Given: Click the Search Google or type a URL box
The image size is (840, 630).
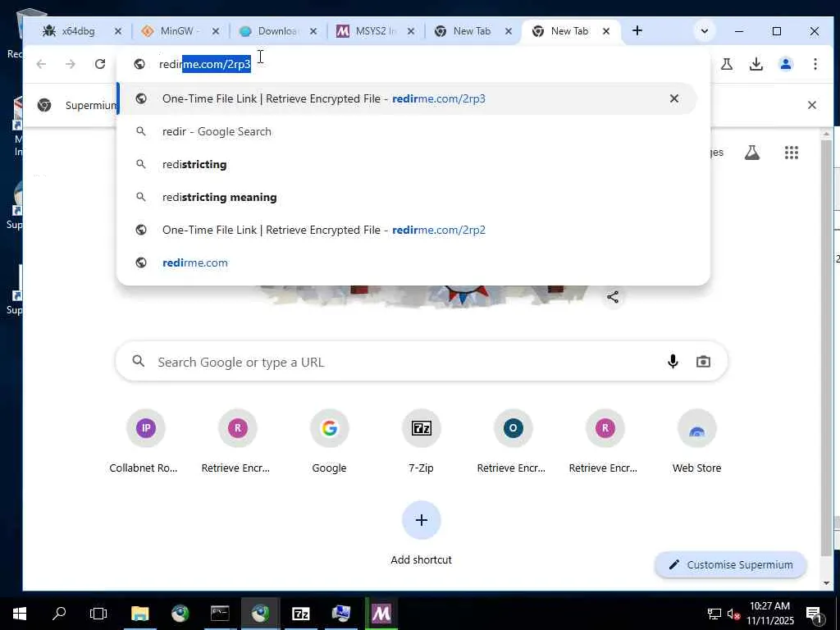Looking at the screenshot, I should point(421,362).
